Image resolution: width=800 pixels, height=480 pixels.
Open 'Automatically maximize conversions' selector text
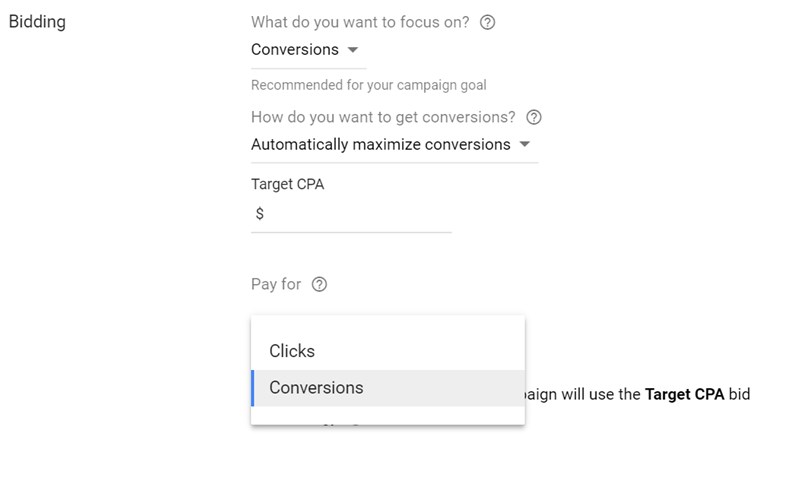point(381,144)
